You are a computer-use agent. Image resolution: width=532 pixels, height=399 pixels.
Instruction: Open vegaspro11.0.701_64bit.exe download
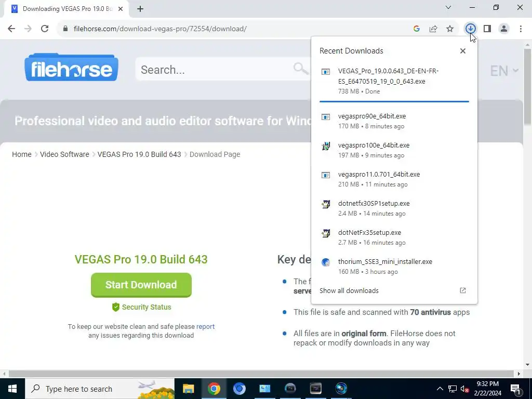pos(394,179)
